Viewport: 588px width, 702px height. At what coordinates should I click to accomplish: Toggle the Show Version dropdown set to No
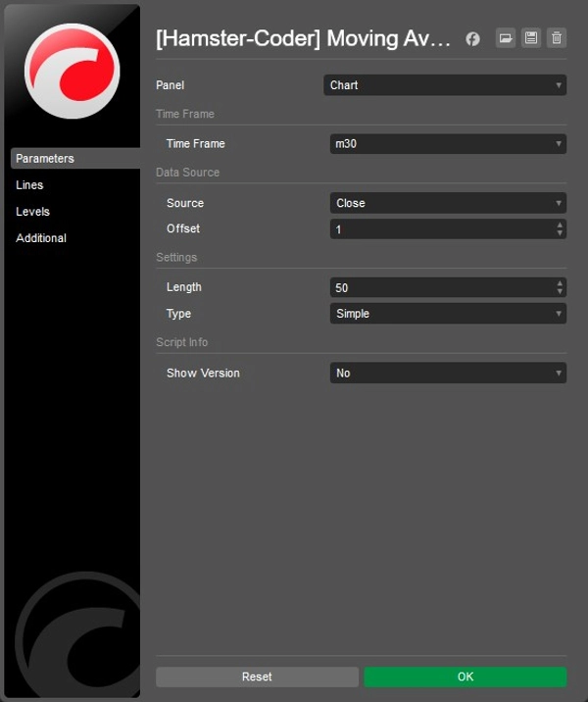[448, 374]
